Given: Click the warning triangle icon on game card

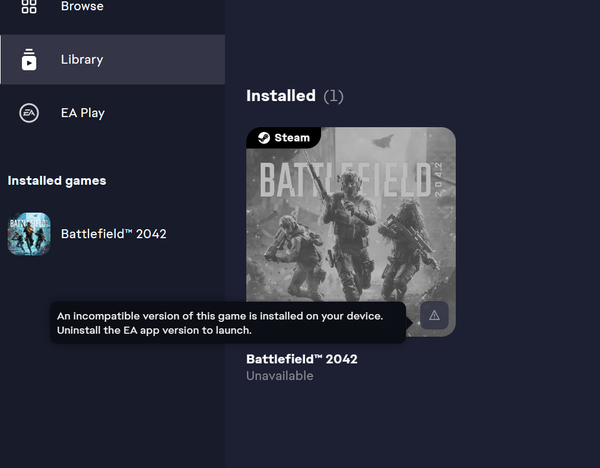Looking at the screenshot, I should pos(434,315).
